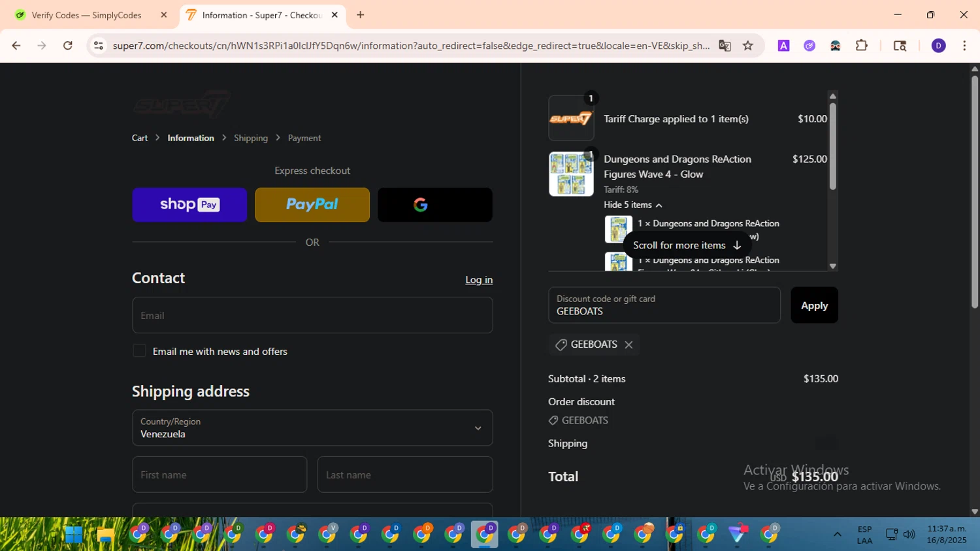The image size is (980, 551).
Task: Click Scroll for more items button
Action: click(x=687, y=245)
